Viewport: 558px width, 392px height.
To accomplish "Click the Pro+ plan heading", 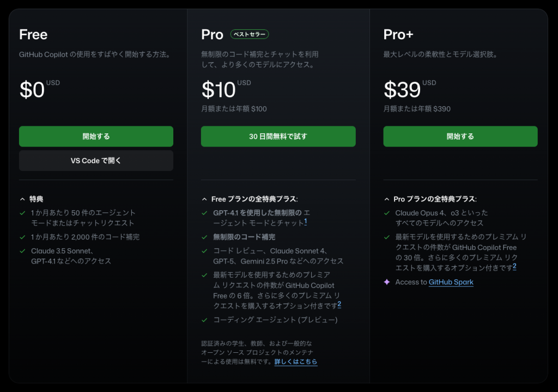I will point(398,34).
